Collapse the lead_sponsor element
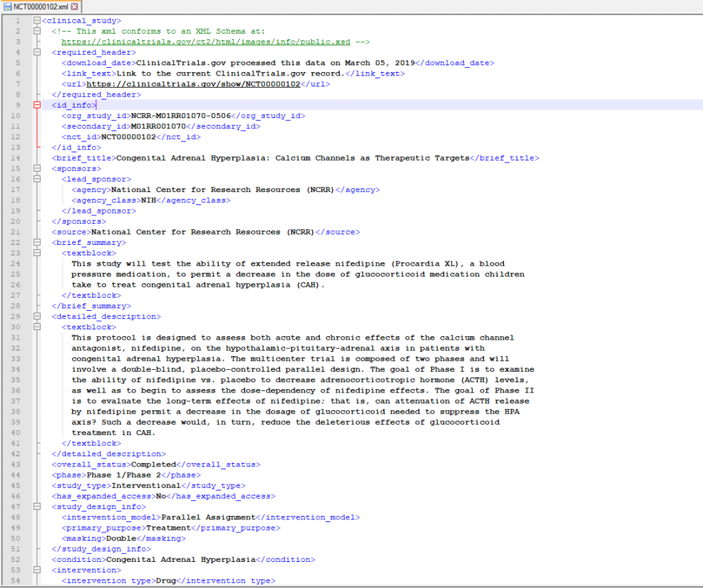703x588 pixels. point(36,178)
